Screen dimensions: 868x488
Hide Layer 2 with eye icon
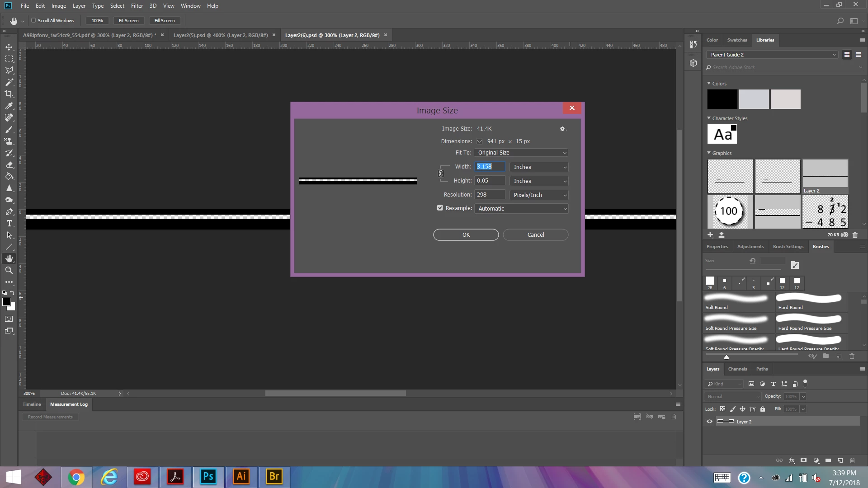click(709, 422)
